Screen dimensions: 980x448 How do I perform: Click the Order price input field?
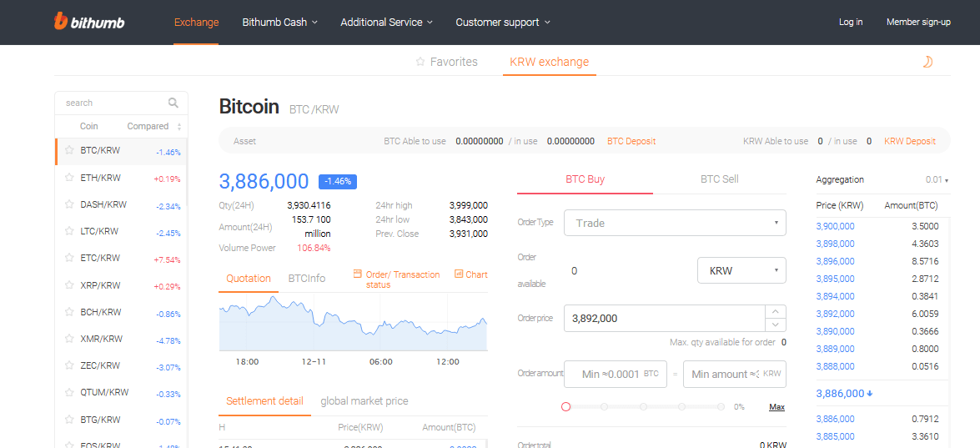coord(665,318)
